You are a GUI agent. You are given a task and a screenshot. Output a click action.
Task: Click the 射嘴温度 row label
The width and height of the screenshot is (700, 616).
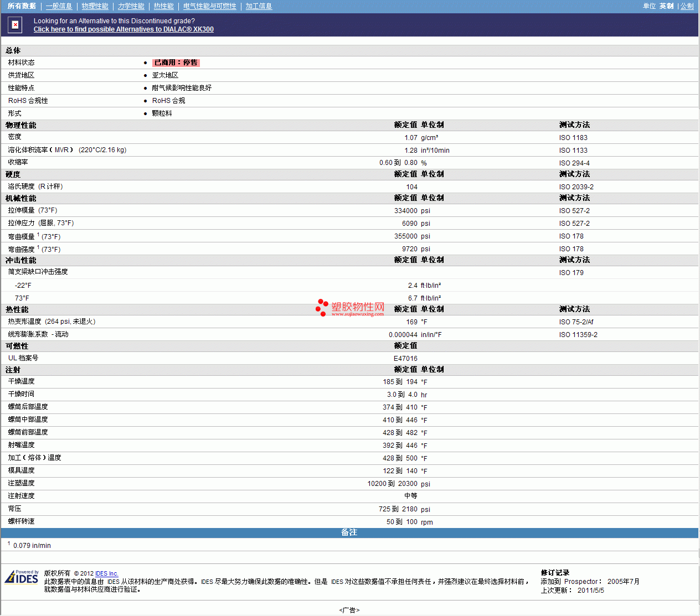[21, 445]
